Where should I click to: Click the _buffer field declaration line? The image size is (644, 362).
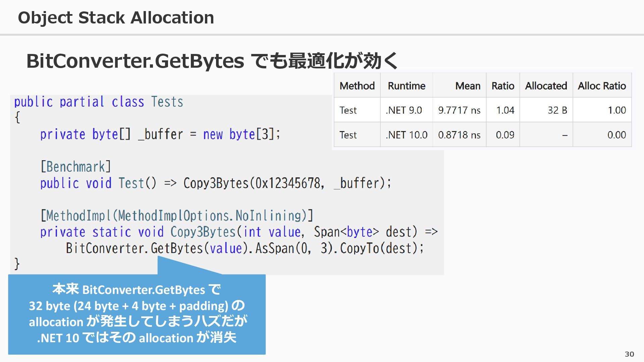[x=160, y=134]
